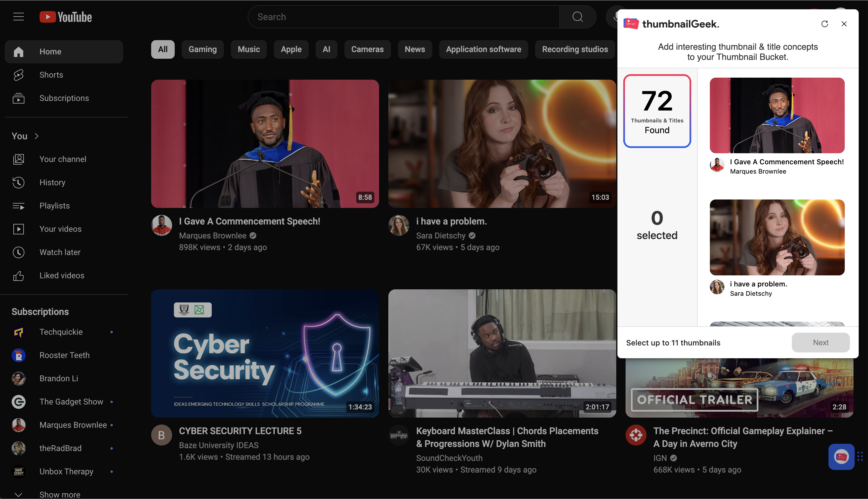Click SoundCheckYouth channel avatar
The height and width of the screenshot is (499, 868).
399,435
